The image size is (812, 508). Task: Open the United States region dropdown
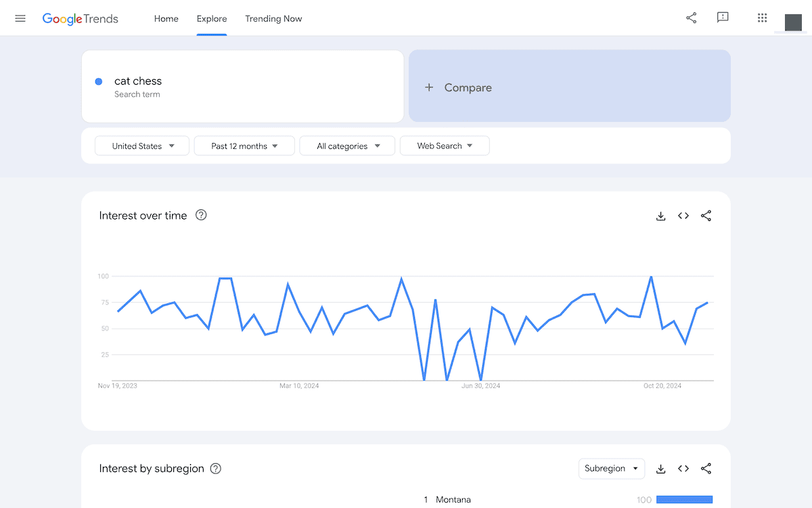[x=142, y=146]
